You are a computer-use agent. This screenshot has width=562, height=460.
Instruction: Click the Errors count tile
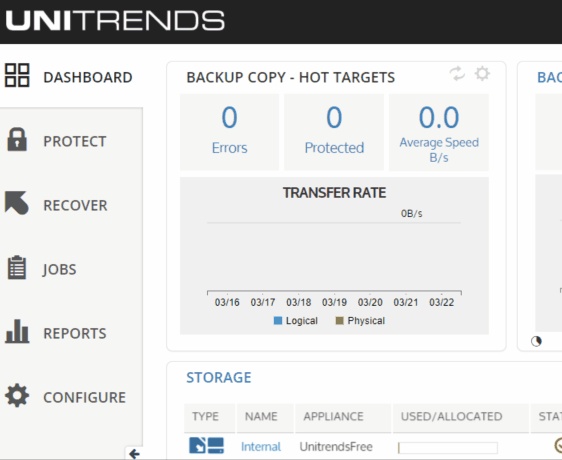pyautogui.click(x=229, y=132)
